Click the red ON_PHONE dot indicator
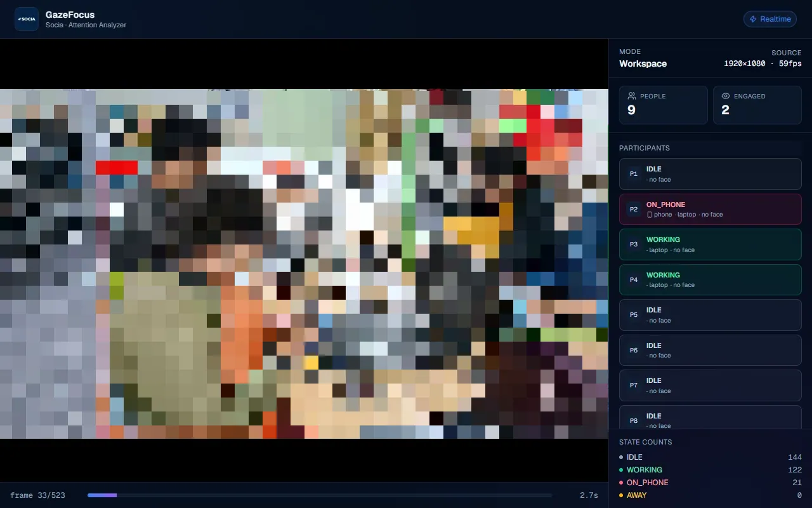Viewport: 812px width, 508px height. tap(621, 483)
